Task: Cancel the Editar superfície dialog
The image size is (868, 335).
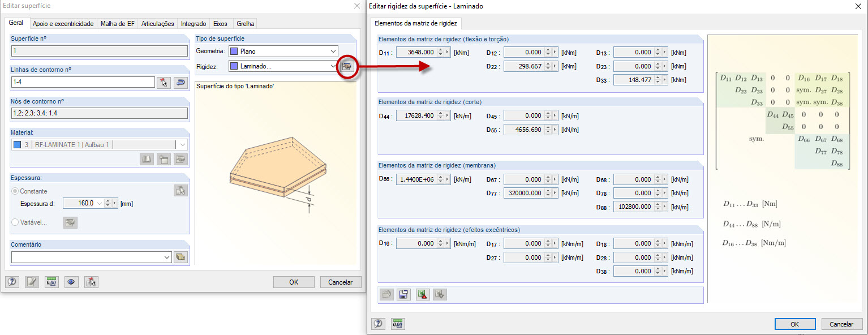Action: [x=340, y=282]
